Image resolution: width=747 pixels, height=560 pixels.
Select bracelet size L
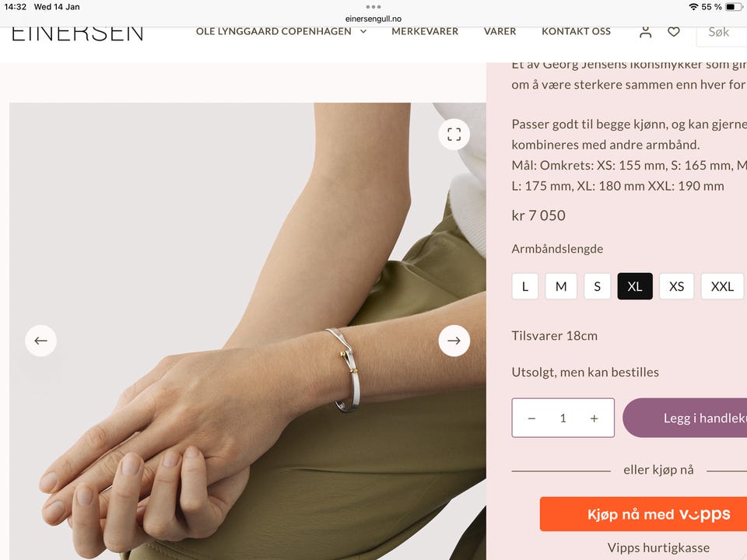coord(525,286)
